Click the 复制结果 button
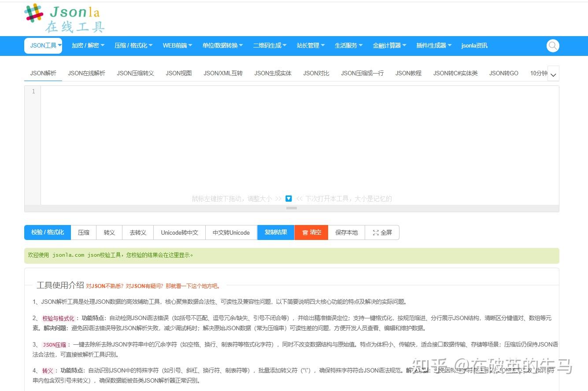Screen dimensions: 588x391 click(x=275, y=232)
